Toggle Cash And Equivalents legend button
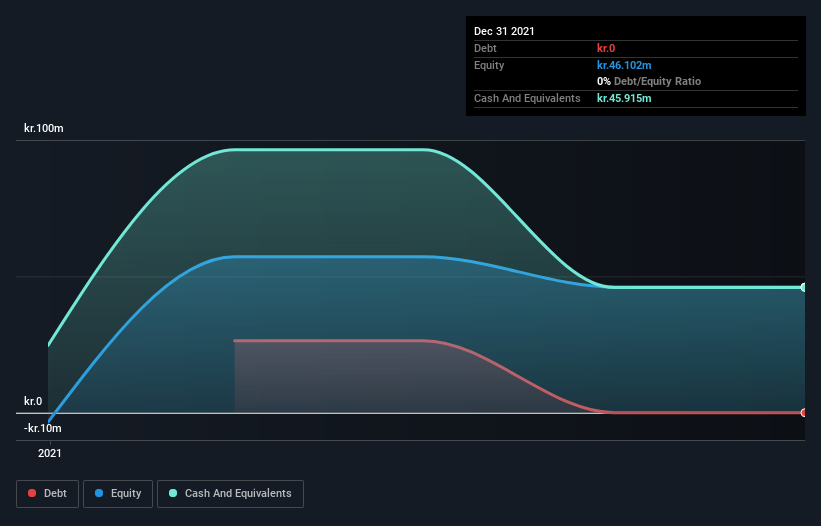821x526 pixels. (x=230, y=494)
